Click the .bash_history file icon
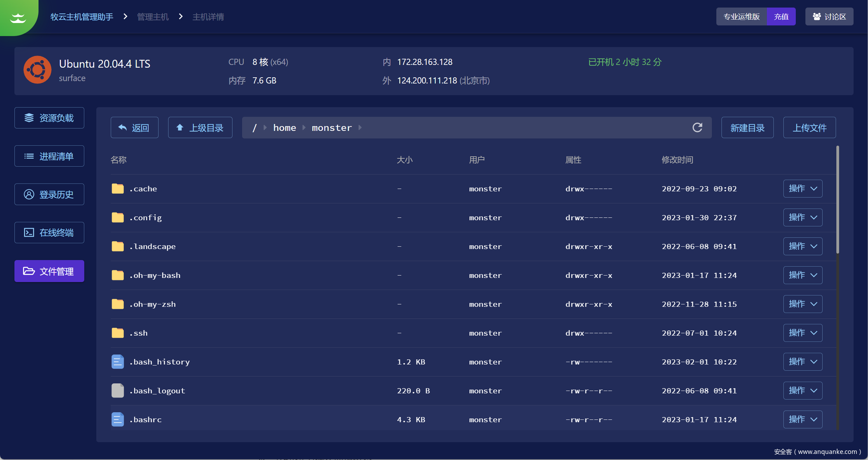Image resolution: width=868 pixels, height=460 pixels. [118, 362]
